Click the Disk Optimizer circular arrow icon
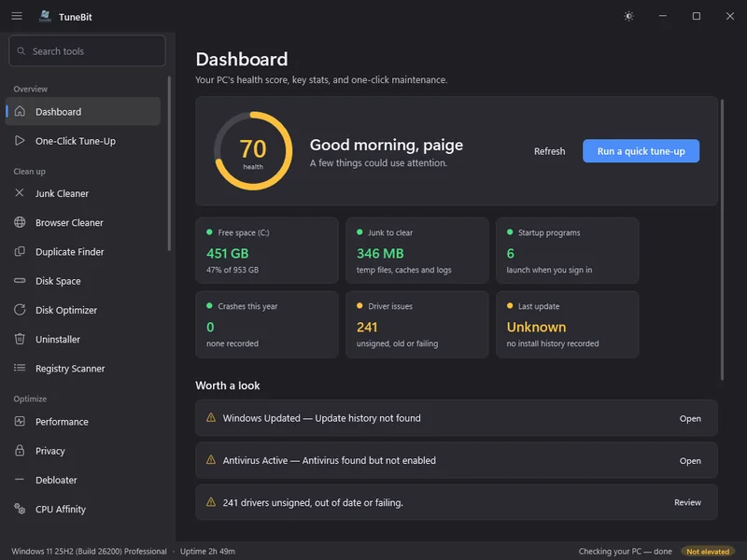Viewport: 747px width, 560px height. 20,310
